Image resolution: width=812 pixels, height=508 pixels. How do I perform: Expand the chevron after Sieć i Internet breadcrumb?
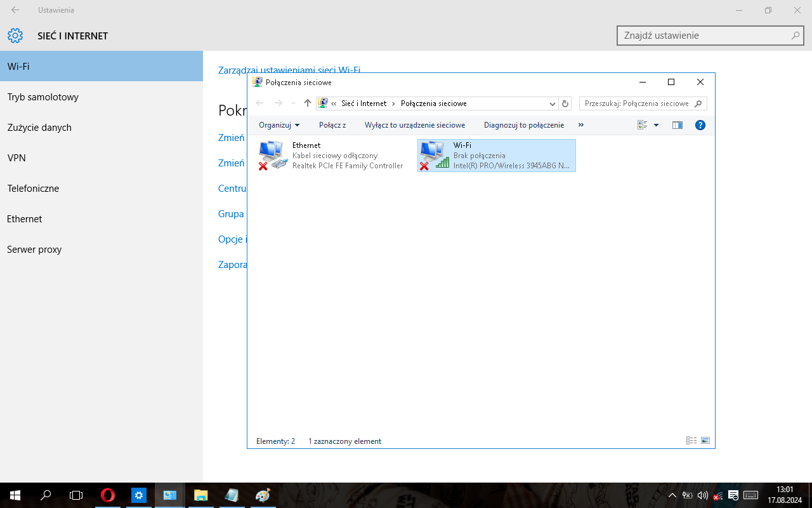393,103
